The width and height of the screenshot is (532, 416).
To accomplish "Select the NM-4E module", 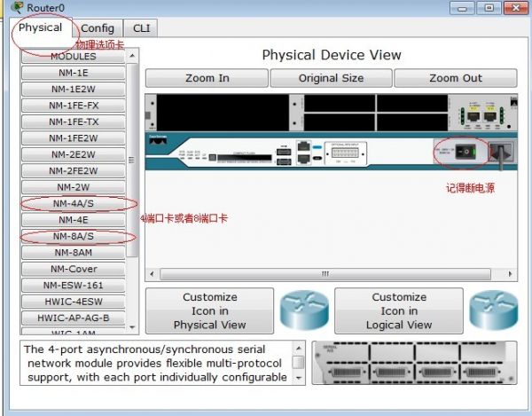I will pyautogui.click(x=74, y=220).
